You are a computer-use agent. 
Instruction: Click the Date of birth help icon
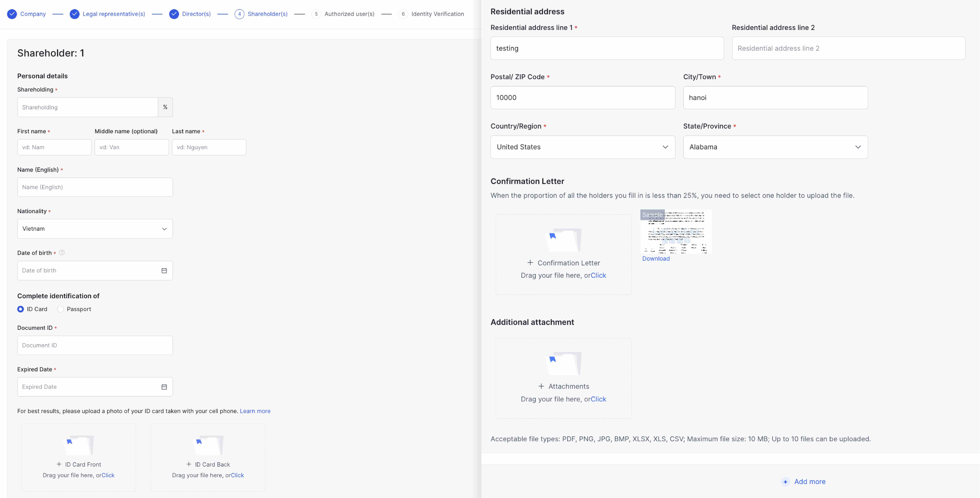[x=62, y=253]
